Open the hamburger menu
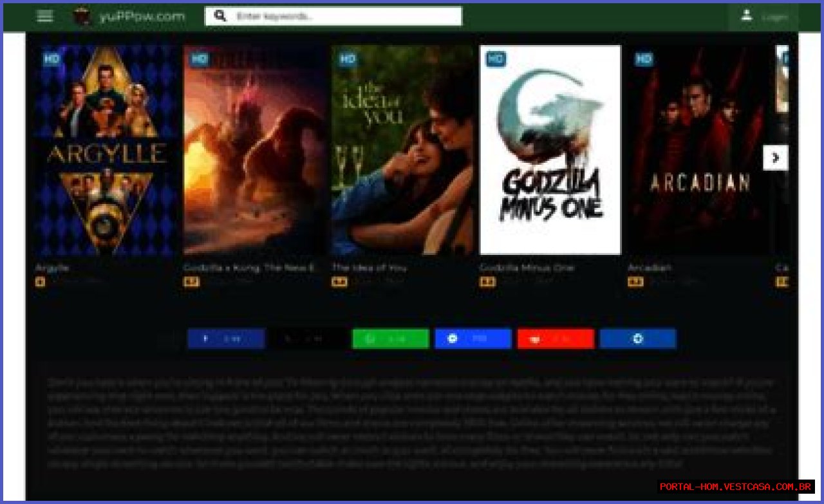 45,17
